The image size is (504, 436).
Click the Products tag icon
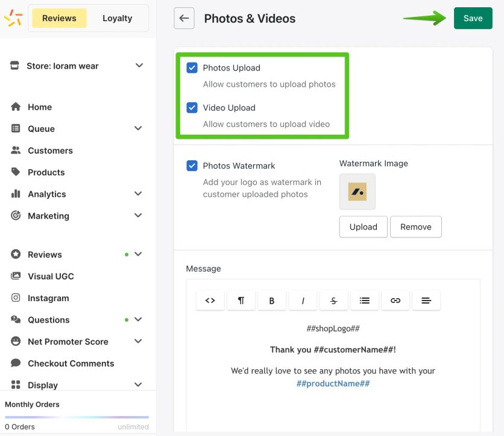(x=16, y=172)
